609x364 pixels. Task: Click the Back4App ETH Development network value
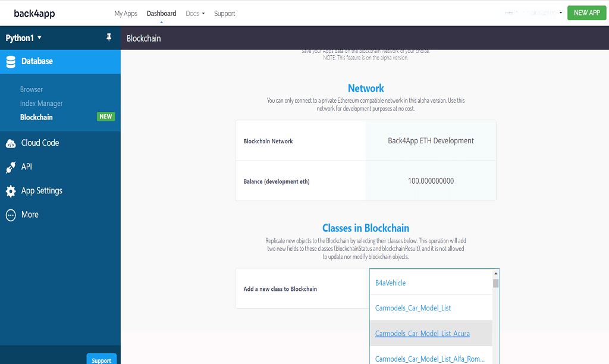point(431,140)
